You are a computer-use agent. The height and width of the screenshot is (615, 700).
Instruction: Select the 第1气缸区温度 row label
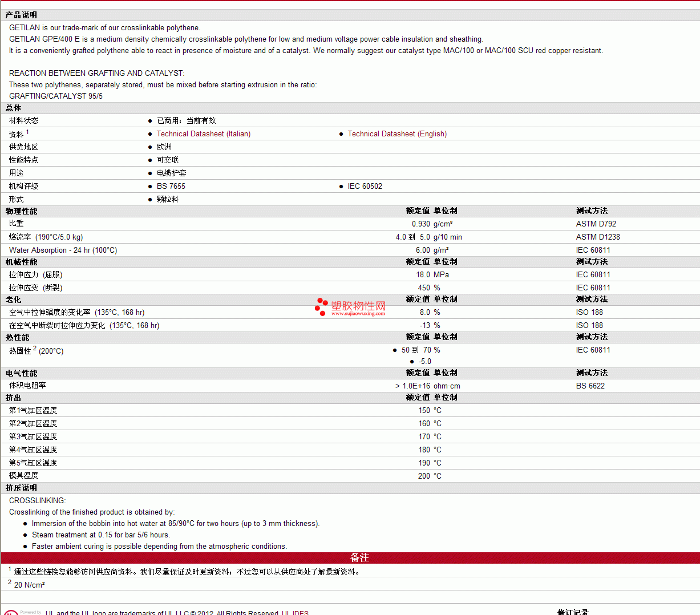[33, 411]
